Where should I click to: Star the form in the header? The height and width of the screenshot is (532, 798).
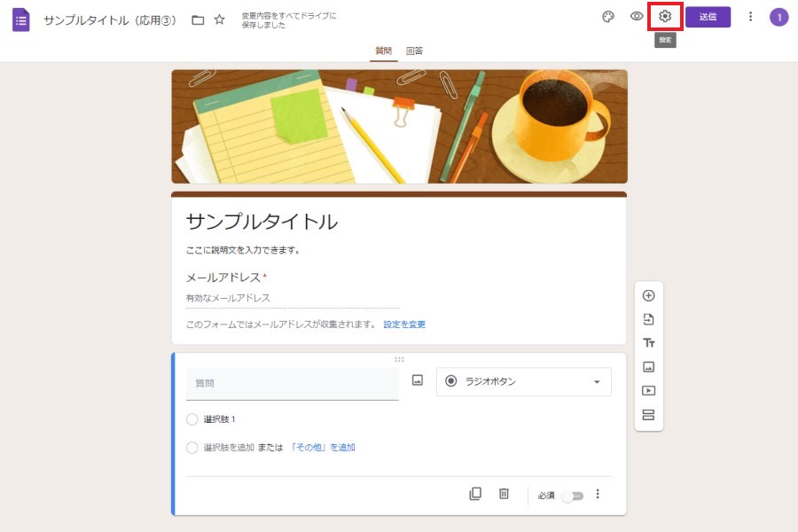tap(220, 20)
